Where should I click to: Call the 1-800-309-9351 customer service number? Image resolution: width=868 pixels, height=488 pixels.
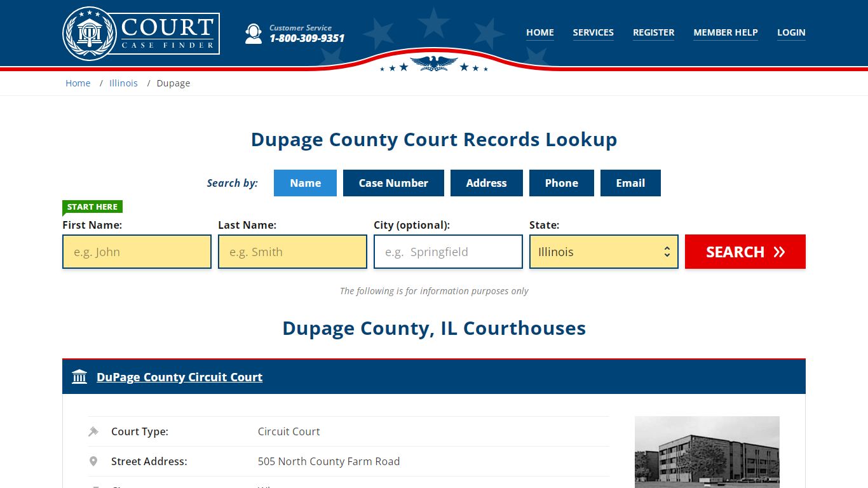(x=307, y=38)
